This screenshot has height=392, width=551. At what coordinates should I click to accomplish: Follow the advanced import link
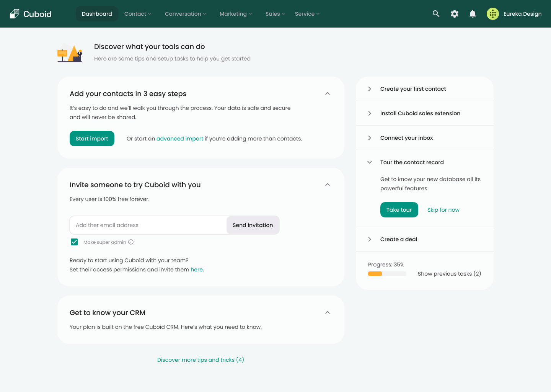[179, 139]
